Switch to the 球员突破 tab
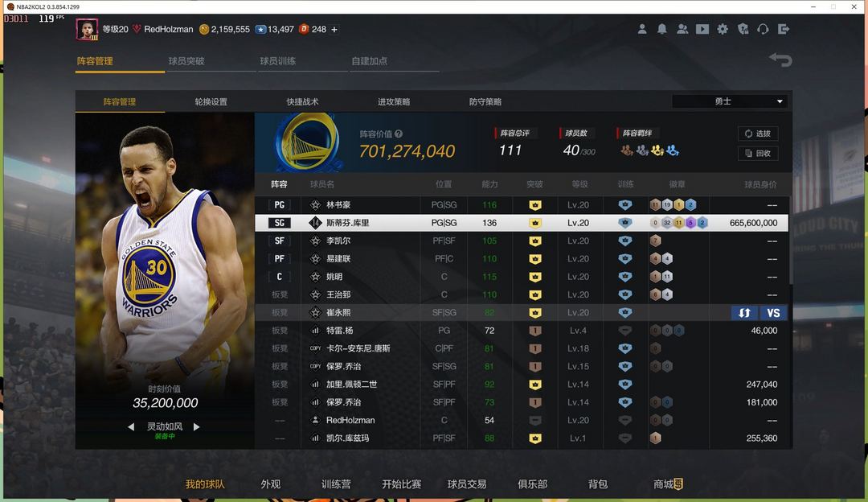The width and height of the screenshot is (868, 502). [186, 61]
